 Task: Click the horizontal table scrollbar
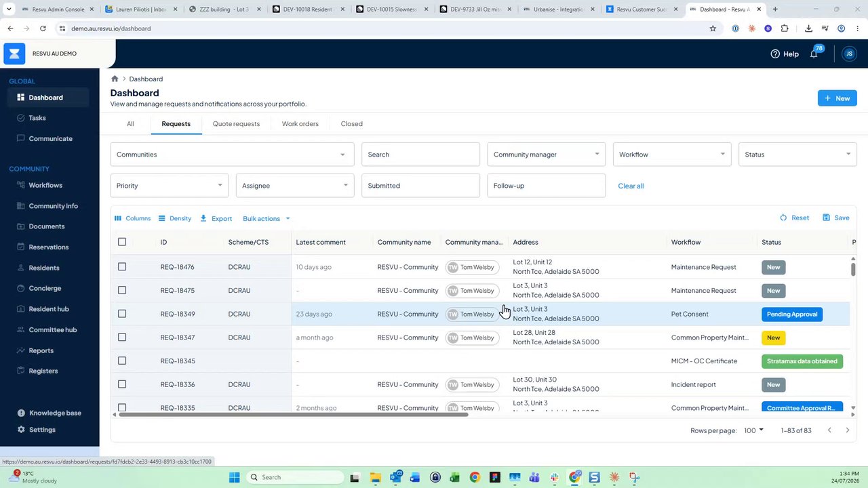pos(293,414)
